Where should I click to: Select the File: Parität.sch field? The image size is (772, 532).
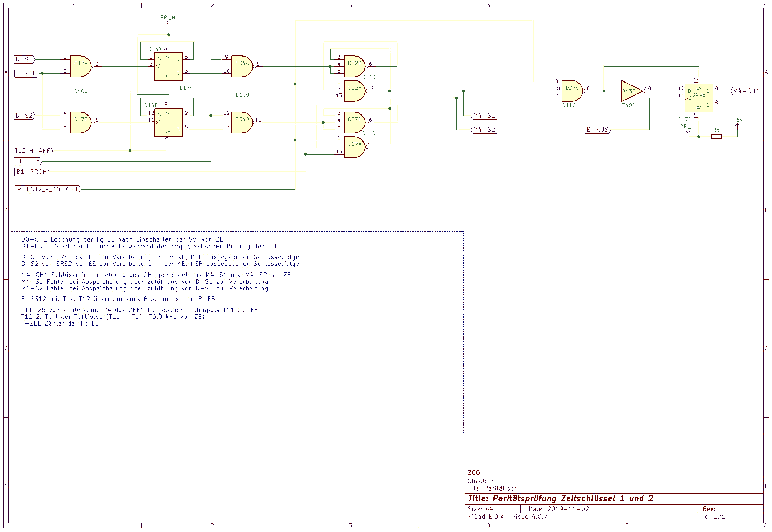point(492,488)
